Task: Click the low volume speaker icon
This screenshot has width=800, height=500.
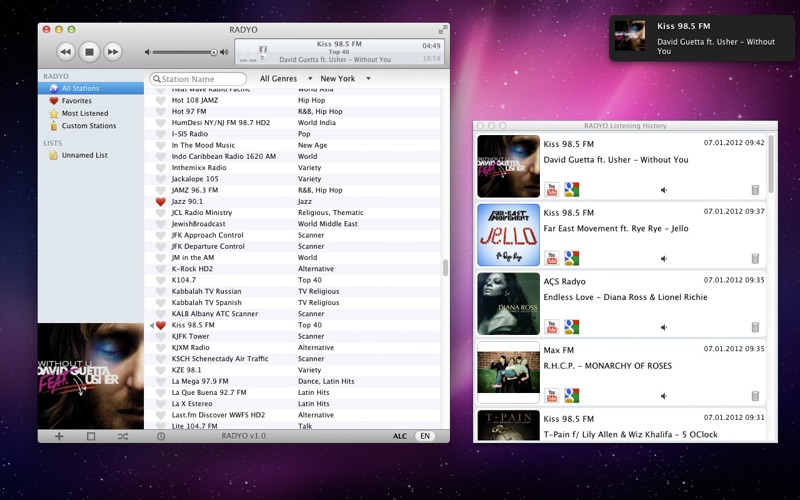Action: coord(147,52)
